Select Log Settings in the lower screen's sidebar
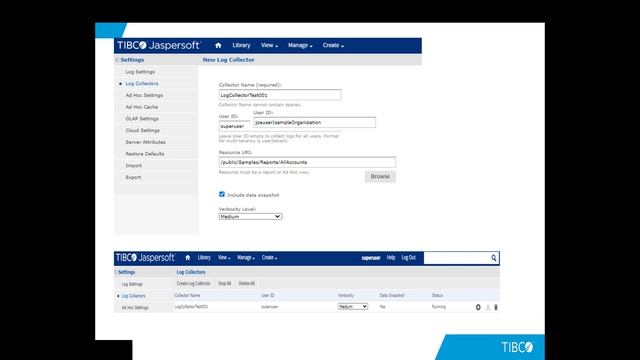The width and height of the screenshot is (640, 360). coord(132,284)
